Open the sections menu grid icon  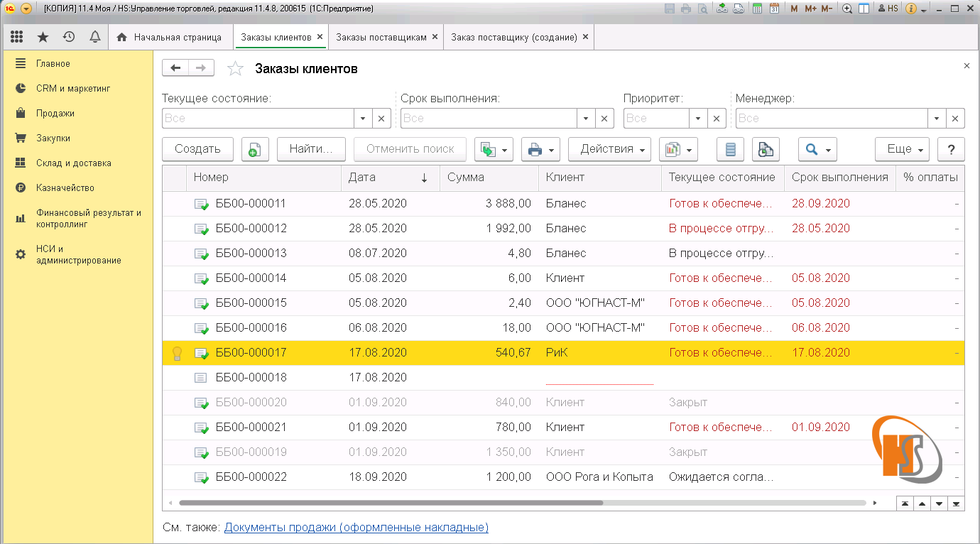click(16, 37)
